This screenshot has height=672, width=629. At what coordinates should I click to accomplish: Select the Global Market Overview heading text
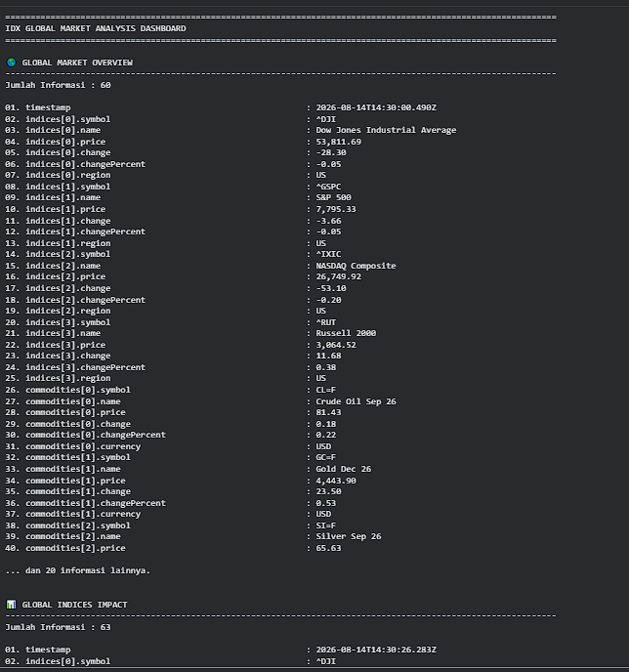pos(77,63)
